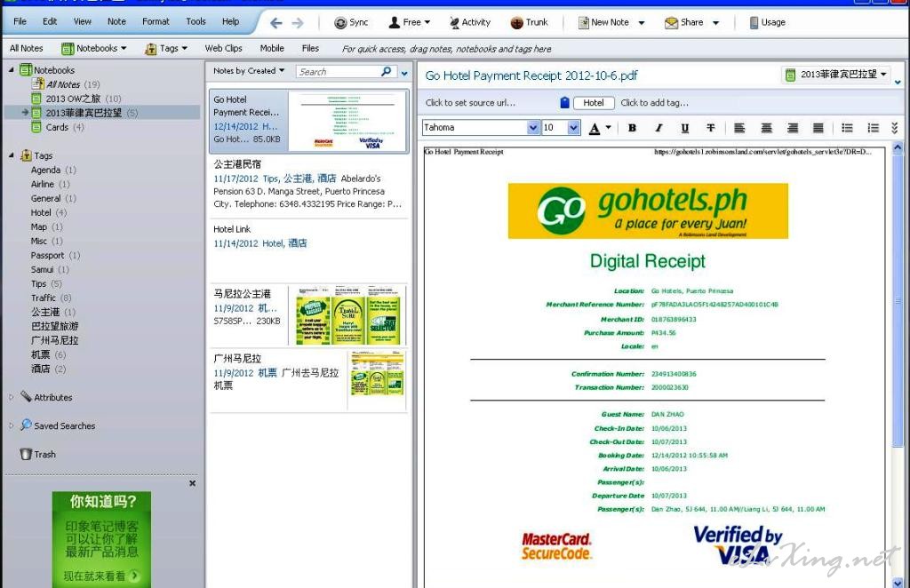The width and height of the screenshot is (910, 588).
Task: Go forward with the right arrow
Action: click(298, 22)
